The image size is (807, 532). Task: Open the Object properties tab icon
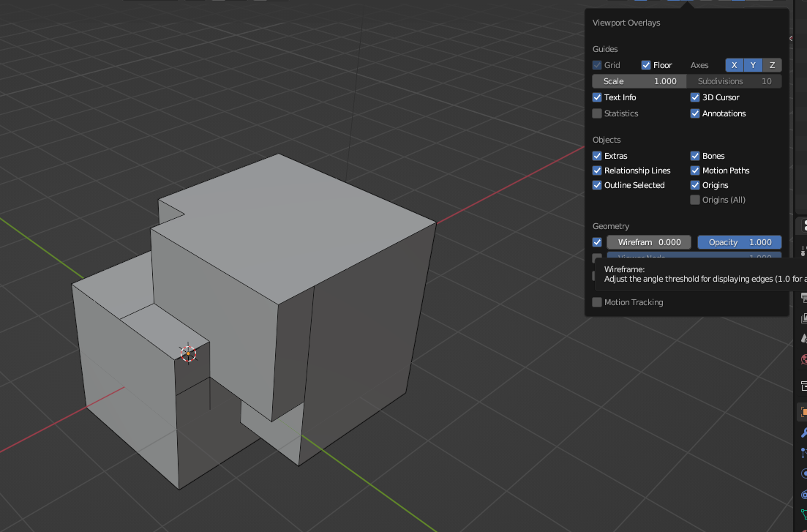click(803, 411)
